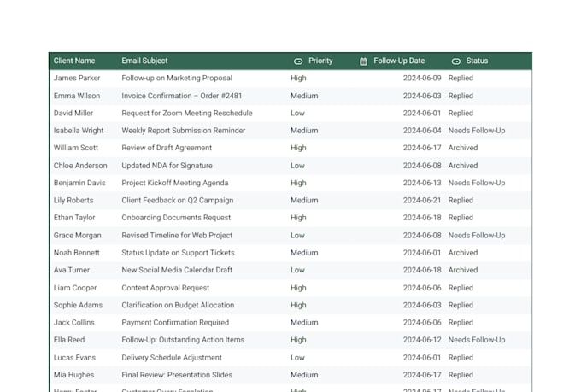Click 'Follow-Up: Outstanding Action Items' cell
Screen dimensions: 581x392
click(183, 340)
